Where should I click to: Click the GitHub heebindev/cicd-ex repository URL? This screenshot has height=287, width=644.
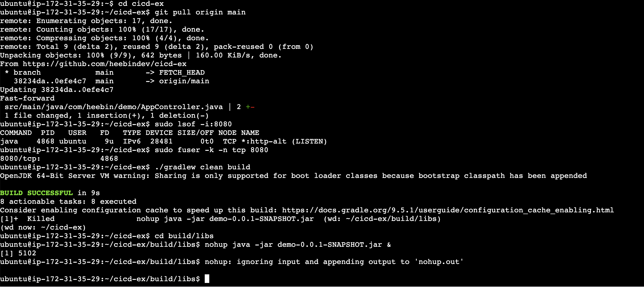(x=105, y=64)
